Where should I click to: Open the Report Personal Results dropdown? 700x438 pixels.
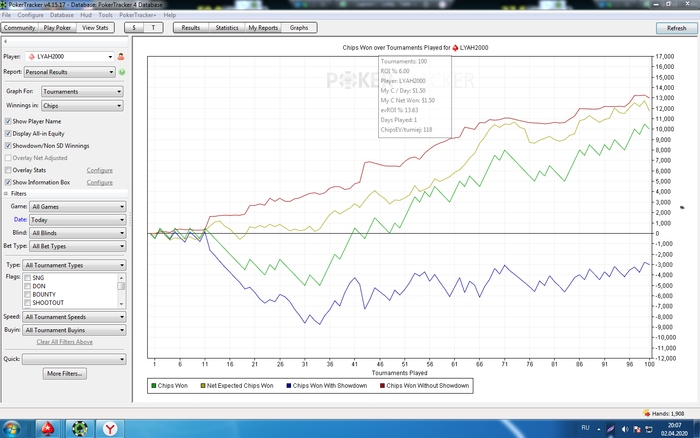point(70,72)
